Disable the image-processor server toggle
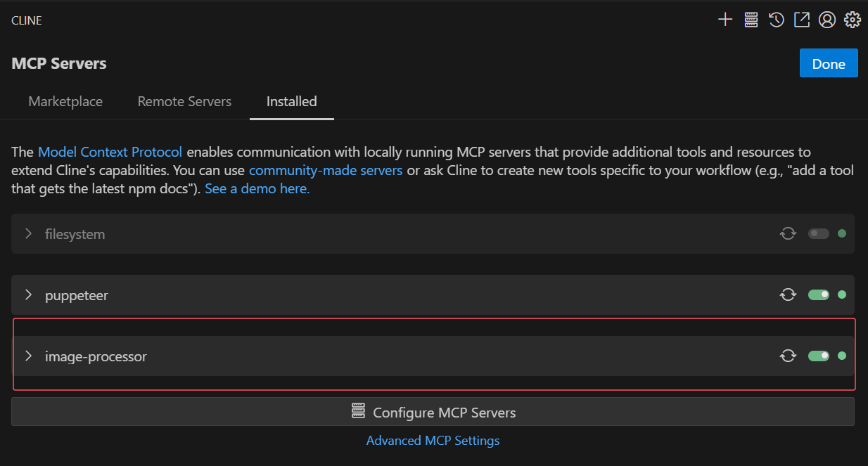This screenshot has width=868, height=466. [x=819, y=356]
